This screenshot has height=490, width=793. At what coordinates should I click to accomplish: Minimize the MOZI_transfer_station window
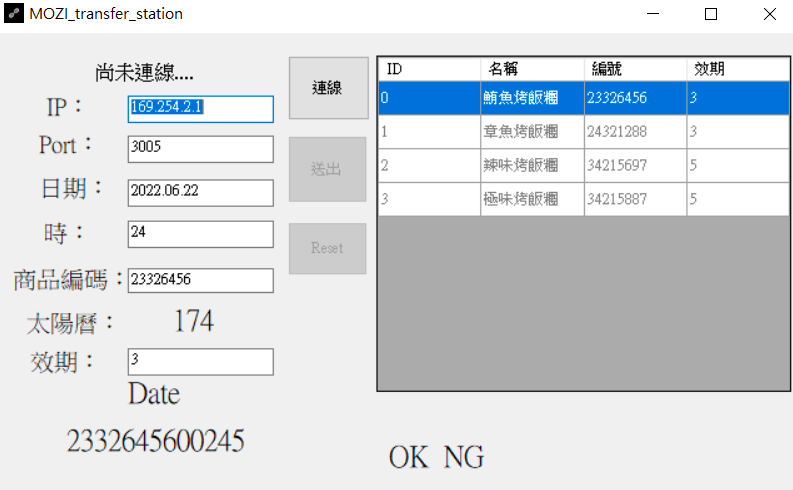[x=653, y=14]
